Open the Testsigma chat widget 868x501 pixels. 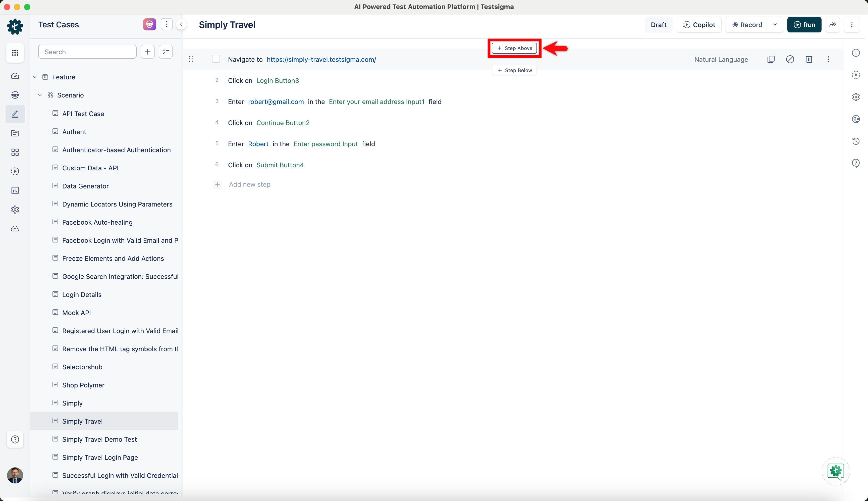tap(836, 471)
